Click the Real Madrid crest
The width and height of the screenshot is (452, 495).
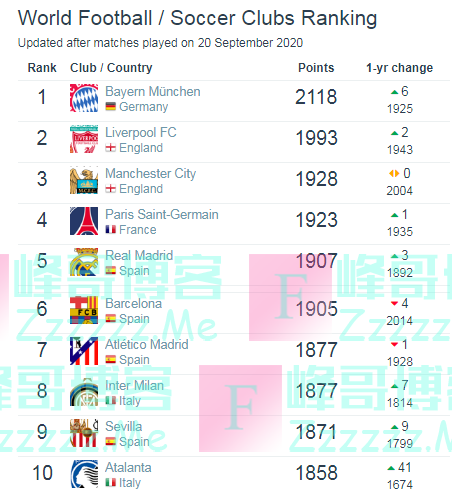pyautogui.click(x=84, y=262)
